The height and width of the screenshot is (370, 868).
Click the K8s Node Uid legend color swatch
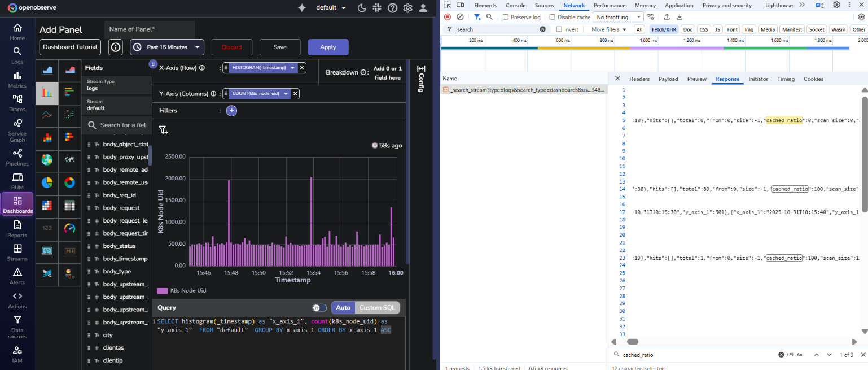click(163, 290)
